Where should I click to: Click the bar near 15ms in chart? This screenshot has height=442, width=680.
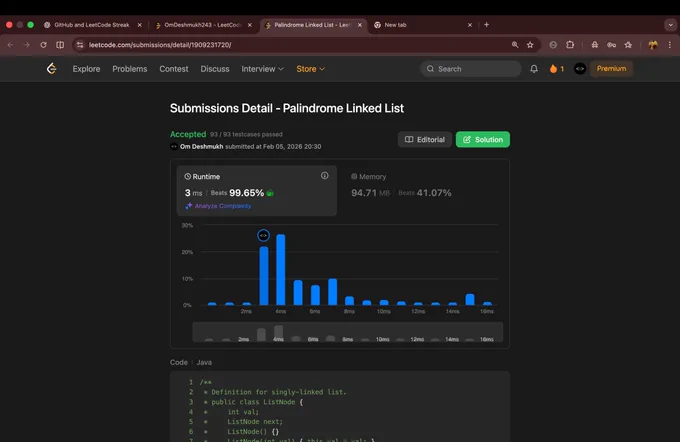(470, 299)
